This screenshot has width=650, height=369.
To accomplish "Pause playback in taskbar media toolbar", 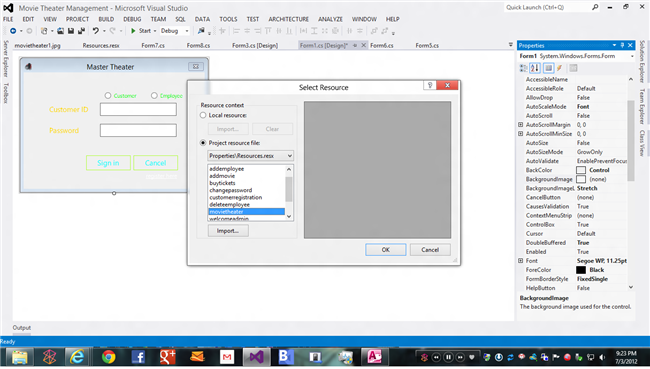I will pyautogui.click(x=448, y=357).
